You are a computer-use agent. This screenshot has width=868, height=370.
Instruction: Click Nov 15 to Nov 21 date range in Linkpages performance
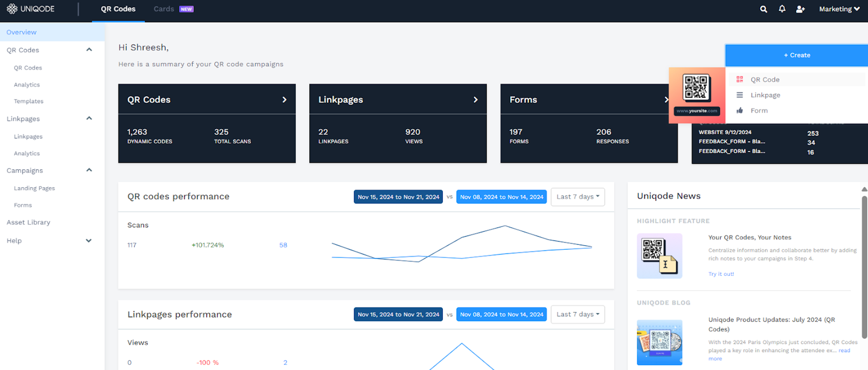point(398,314)
